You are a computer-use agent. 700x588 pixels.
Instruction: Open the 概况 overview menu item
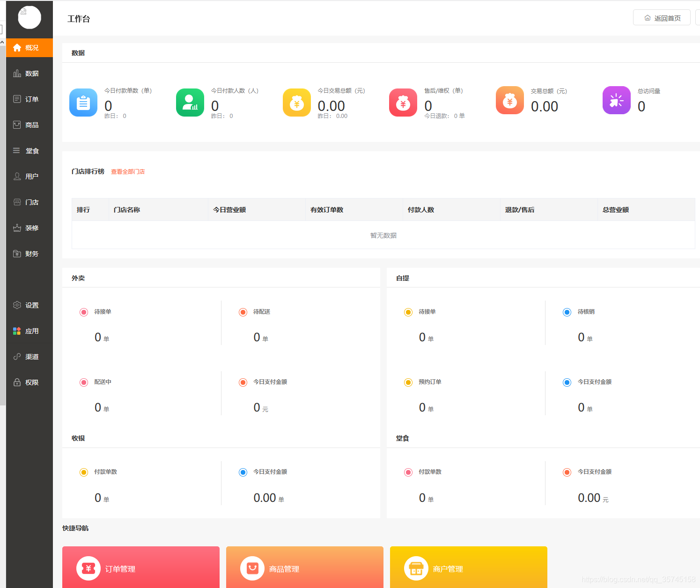[x=29, y=48]
